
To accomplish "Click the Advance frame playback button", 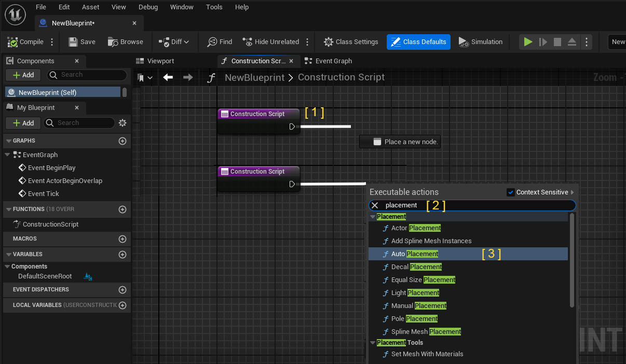I will click(543, 42).
